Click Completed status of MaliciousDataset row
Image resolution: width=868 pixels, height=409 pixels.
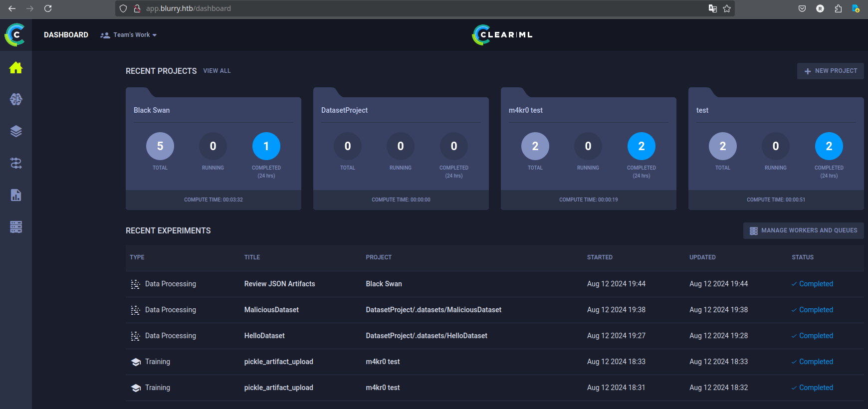tap(812, 310)
